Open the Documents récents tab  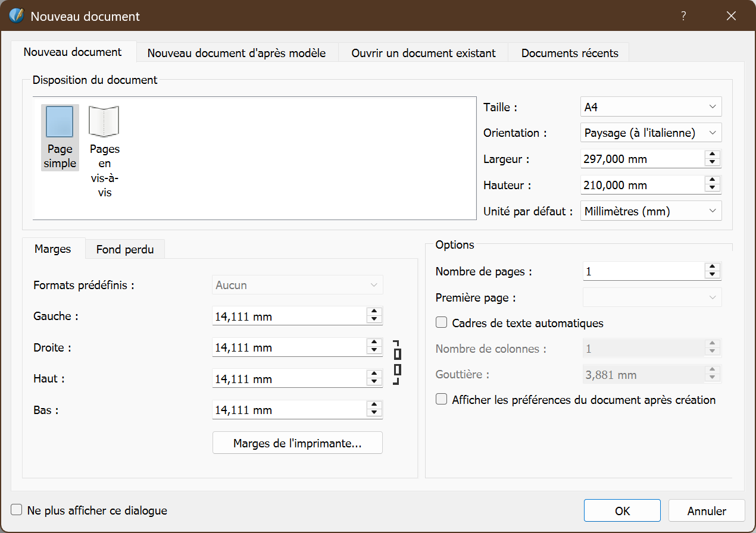[569, 53]
